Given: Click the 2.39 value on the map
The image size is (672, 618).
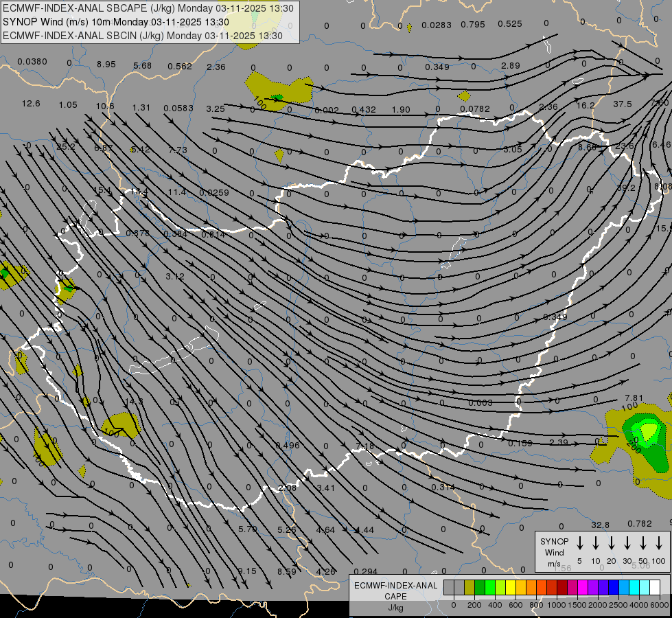Looking at the screenshot, I should tap(559, 443).
